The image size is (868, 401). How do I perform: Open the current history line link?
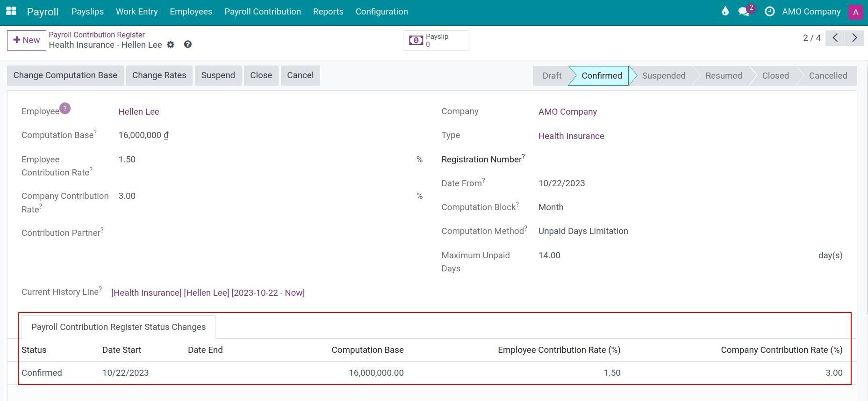click(x=208, y=293)
